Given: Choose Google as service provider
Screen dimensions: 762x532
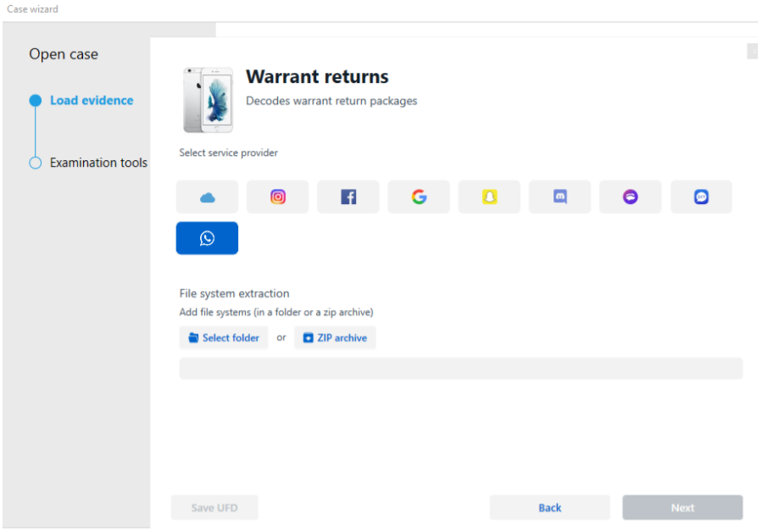Looking at the screenshot, I should tap(419, 197).
